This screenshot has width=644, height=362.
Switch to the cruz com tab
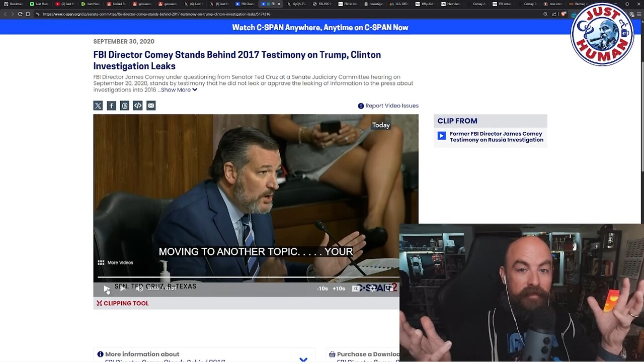tap(553, 4)
